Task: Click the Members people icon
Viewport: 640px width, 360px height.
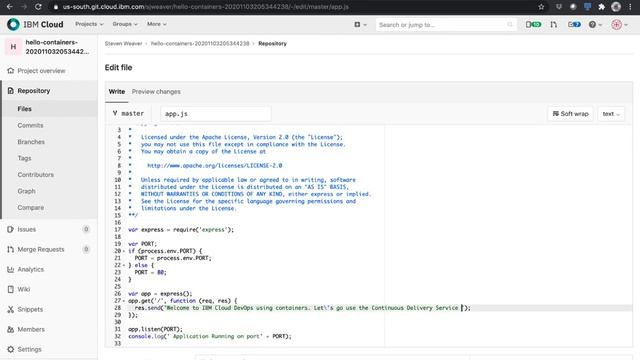Action: (x=11, y=329)
